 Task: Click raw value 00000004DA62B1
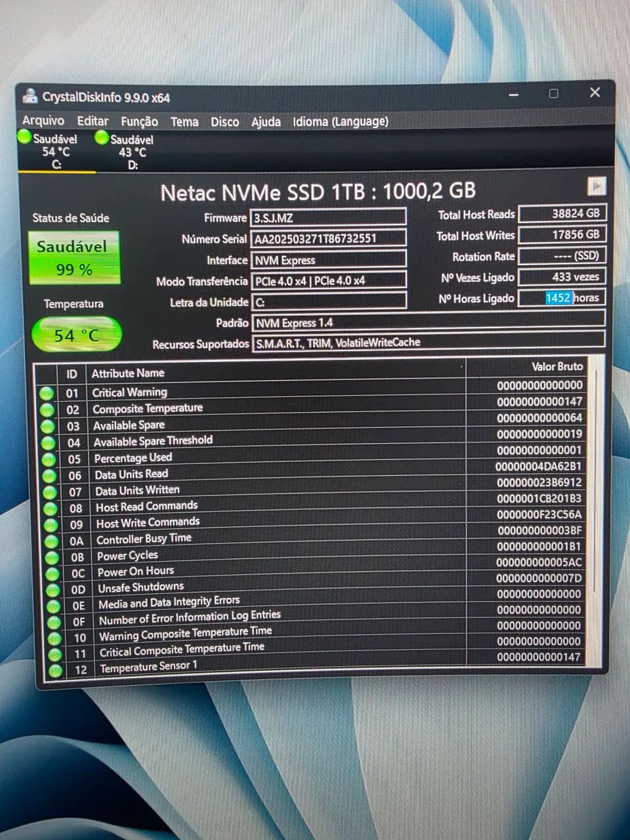[x=539, y=466]
